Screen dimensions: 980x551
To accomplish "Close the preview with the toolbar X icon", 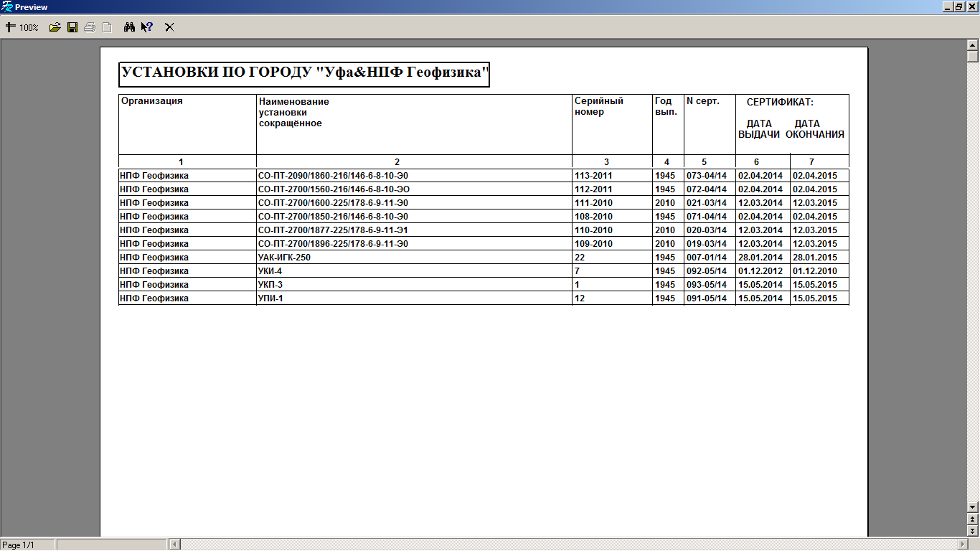I will tap(170, 27).
